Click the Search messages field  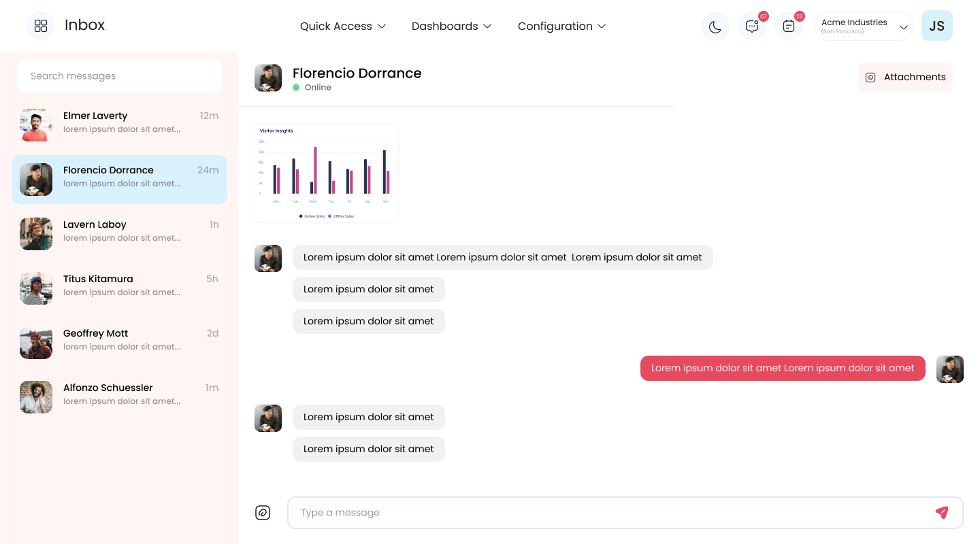(x=120, y=76)
